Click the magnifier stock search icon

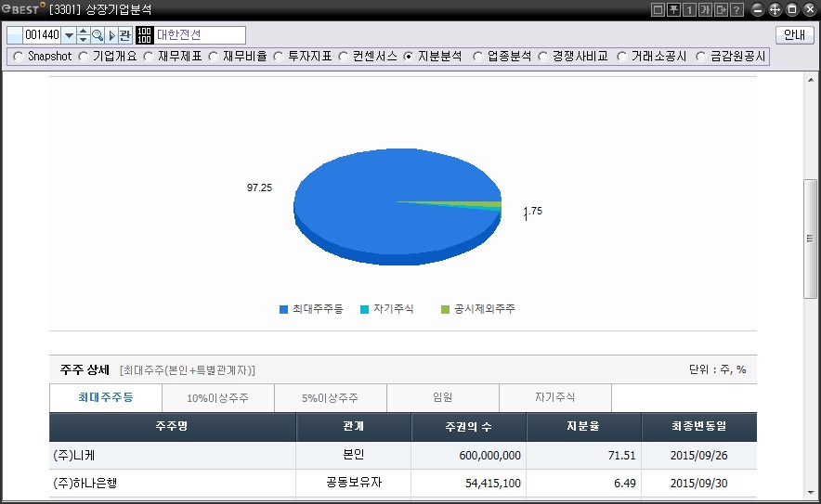click(98, 35)
